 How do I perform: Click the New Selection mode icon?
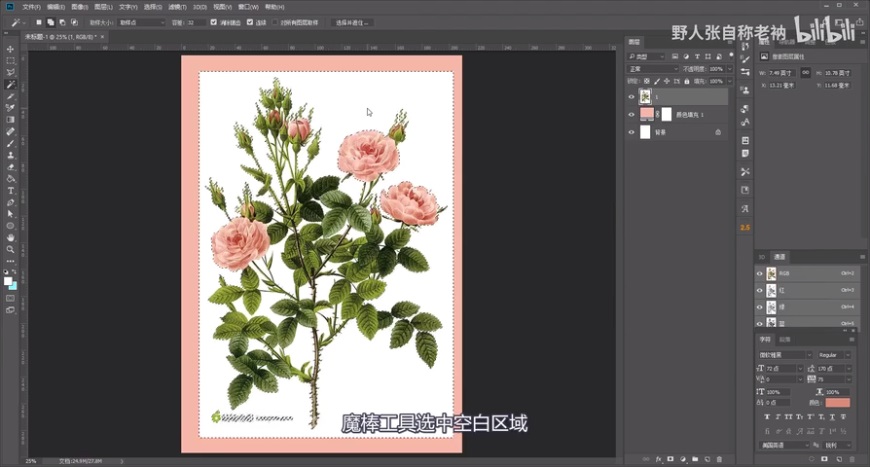tap(39, 22)
